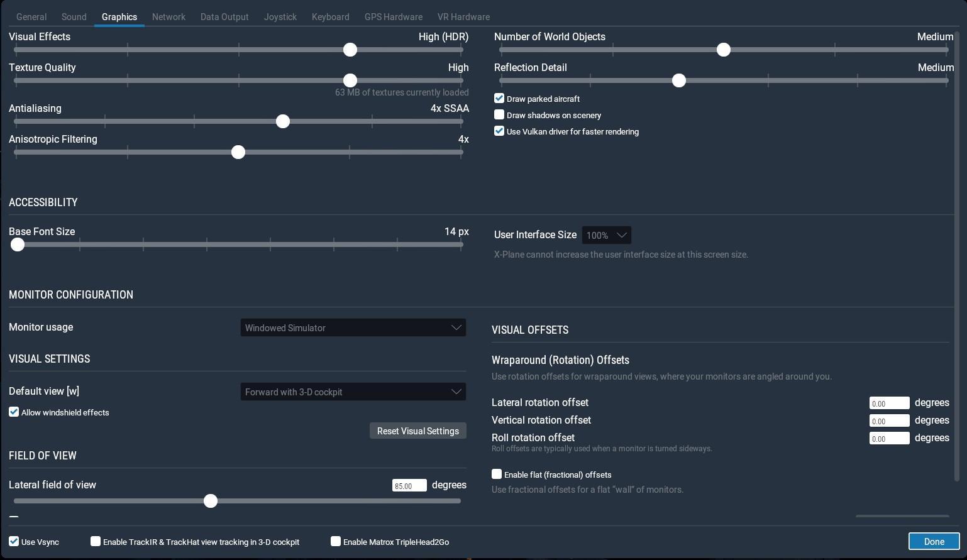
Task: Open User Interface Size 100% dropdown
Action: 607,235
